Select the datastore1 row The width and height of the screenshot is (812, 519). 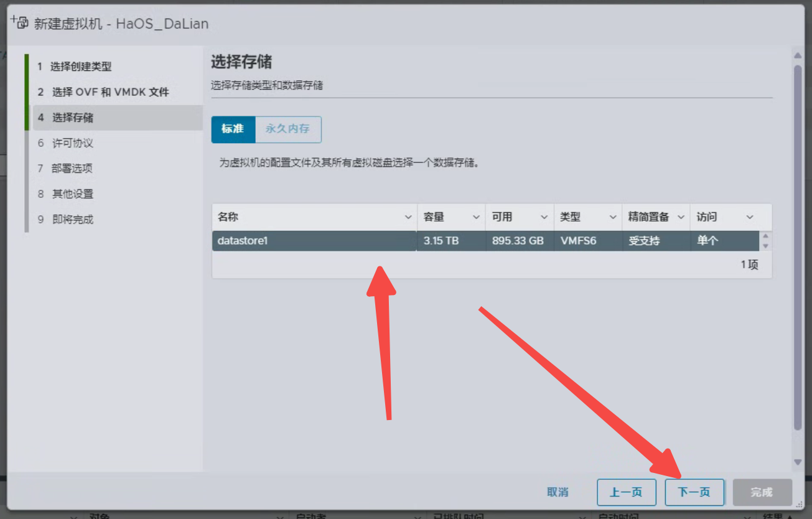point(314,241)
